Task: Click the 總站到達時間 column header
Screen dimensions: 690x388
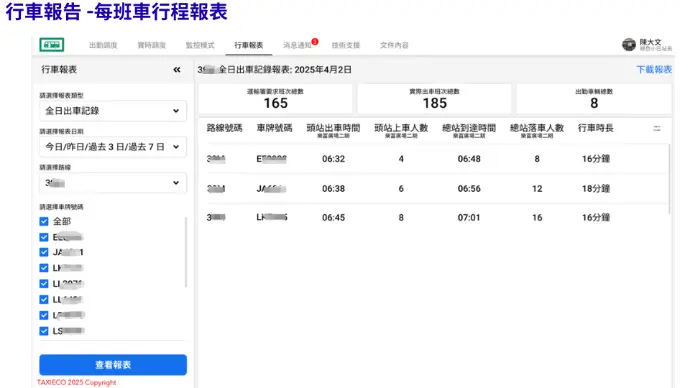Action: point(469,128)
